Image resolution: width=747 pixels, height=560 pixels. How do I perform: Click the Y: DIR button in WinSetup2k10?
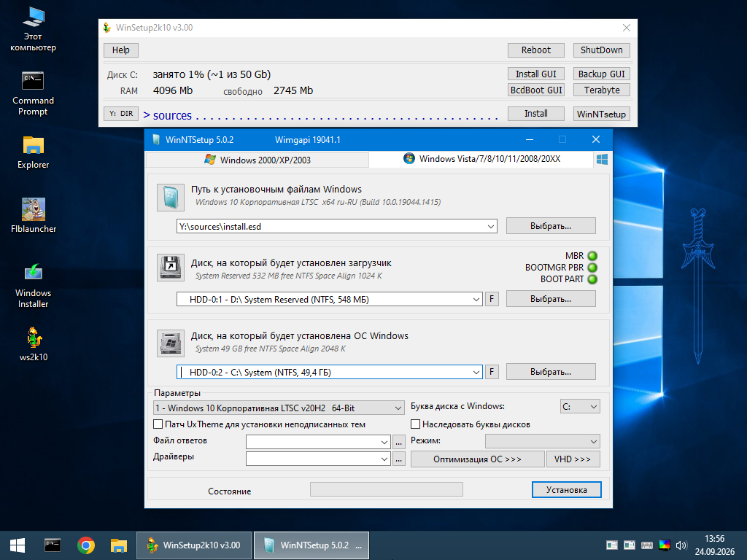[121, 114]
